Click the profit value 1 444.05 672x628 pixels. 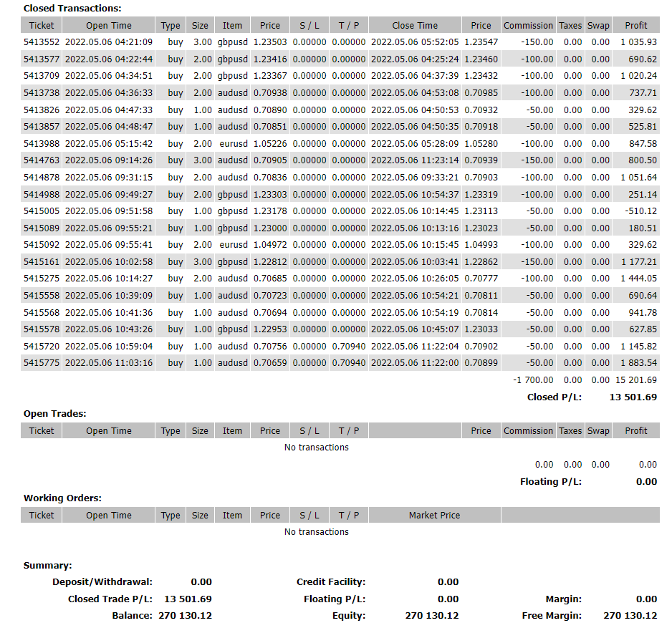[638, 279]
